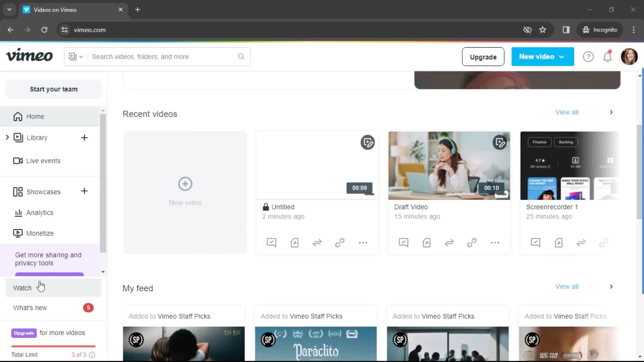Click View all for Recent videos
Image resolution: width=644 pixels, height=362 pixels.
click(567, 112)
